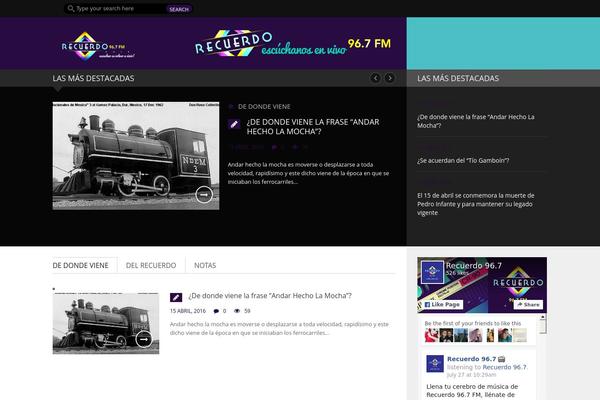
Task: Open the 'Recuerdo 96.7' post author link
Action: [471, 359]
